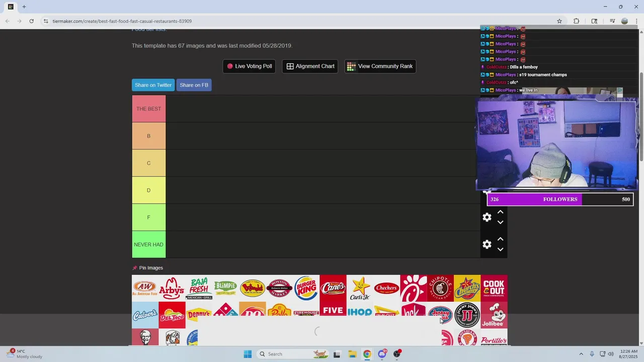Show hidden system tray icons
This screenshot has height=362, width=644.
[x=581, y=354]
